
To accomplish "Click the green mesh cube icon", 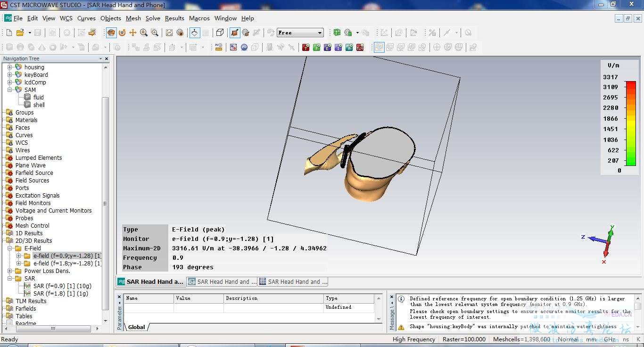I will (x=337, y=33).
